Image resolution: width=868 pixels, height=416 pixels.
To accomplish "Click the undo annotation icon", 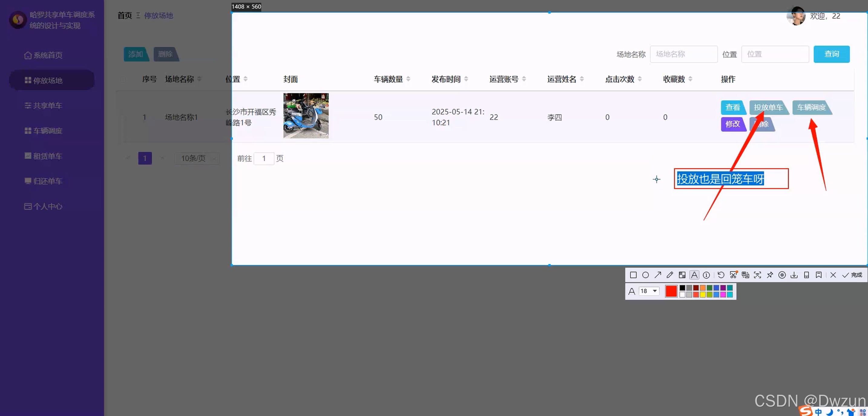I will [721, 275].
